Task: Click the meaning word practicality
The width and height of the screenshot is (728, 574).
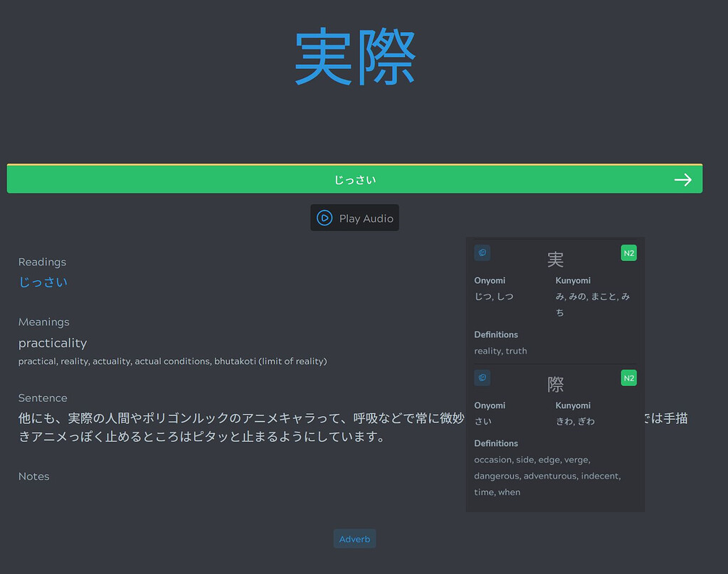Action: (x=53, y=343)
